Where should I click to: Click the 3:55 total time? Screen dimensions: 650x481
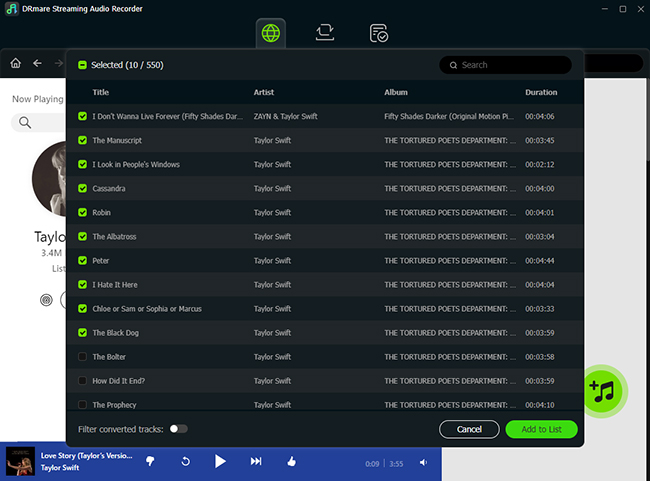tap(396, 464)
